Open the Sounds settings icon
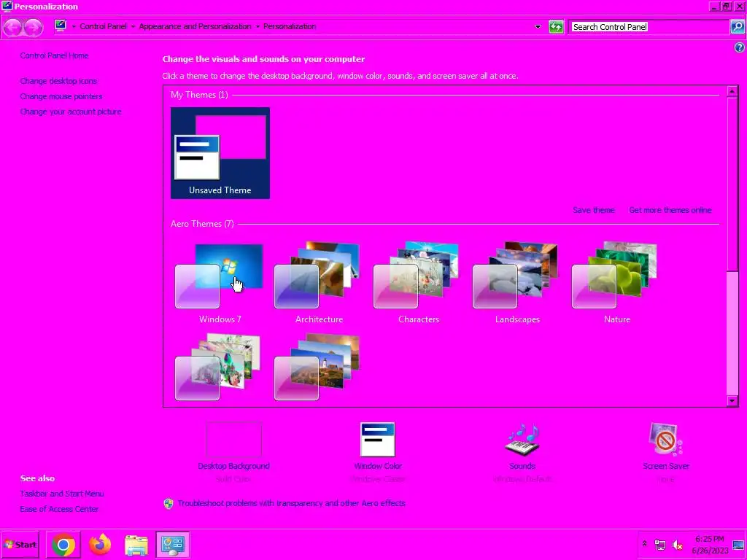 click(x=522, y=439)
